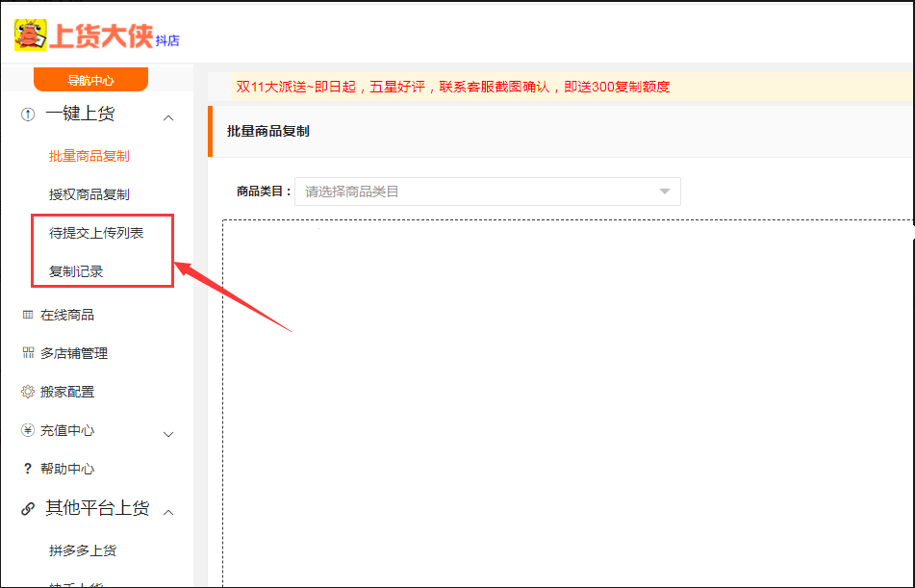The width and height of the screenshot is (915, 588).
Task: Click the 上货大侠 logo icon
Action: tap(31, 35)
